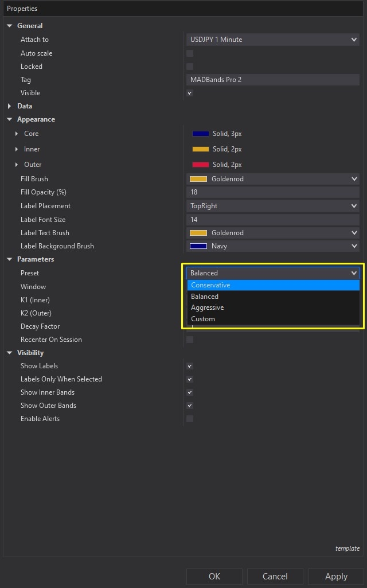The height and width of the screenshot is (588, 367).
Task: Click the Tag field showing MADBands Pro 2
Action: coord(272,79)
